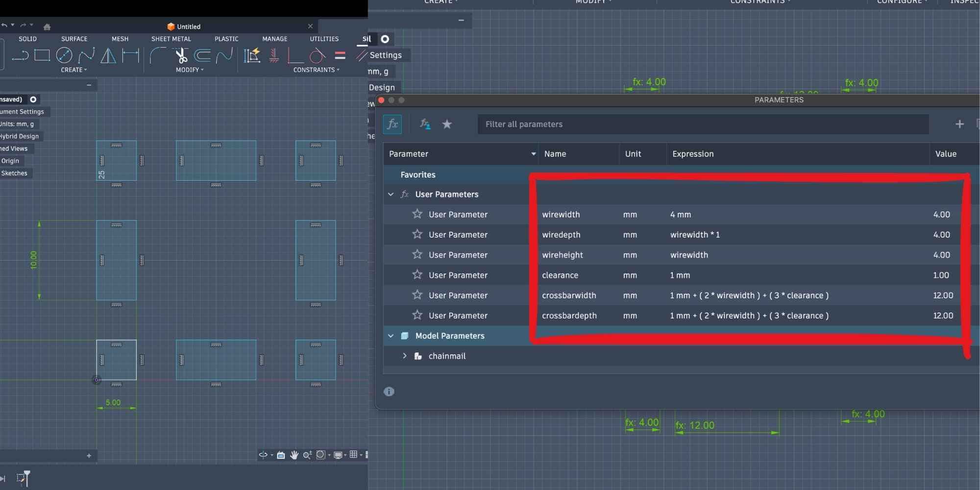Image resolution: width=980 pixels, height=490 pixels.
Task: Select the Circle sketch tool
Action: tap(64, 55)
